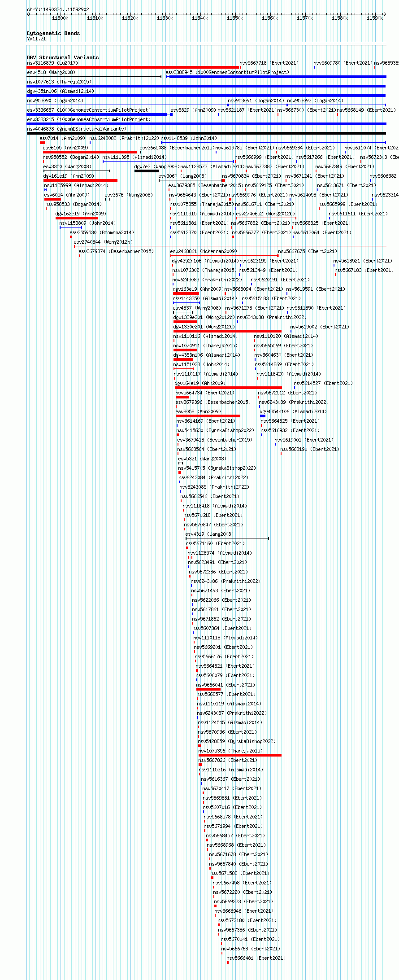The image size is (399, 980).
Task: Select nsv1111395 (Alsmadi2014) label
Action: 134,157
